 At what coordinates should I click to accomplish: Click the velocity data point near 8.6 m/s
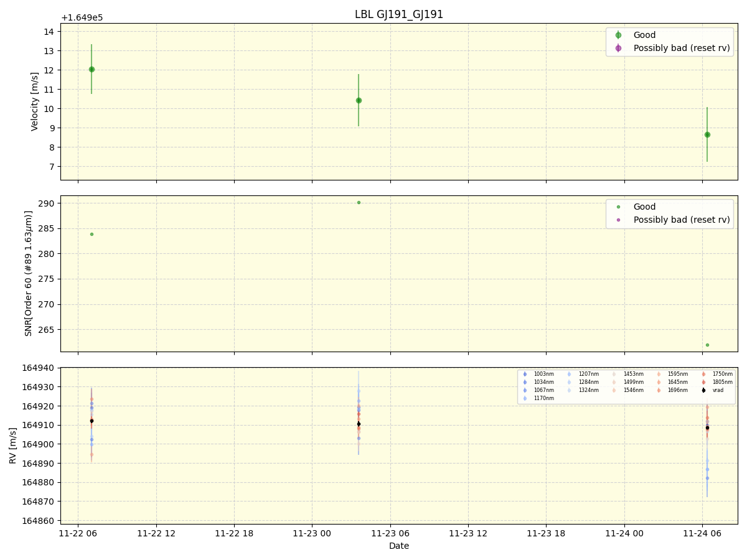[x=707, y=134]
